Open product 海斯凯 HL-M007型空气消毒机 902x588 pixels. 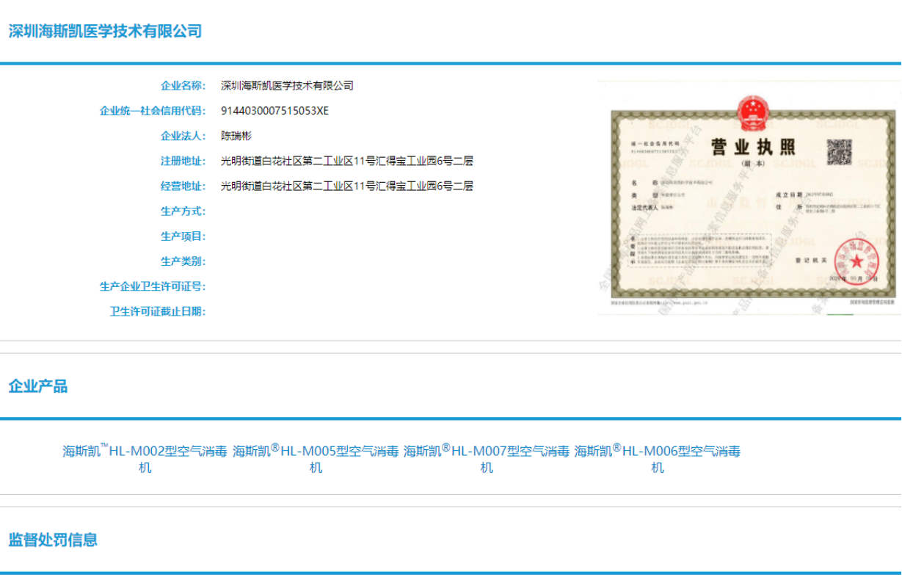[487, 459]
